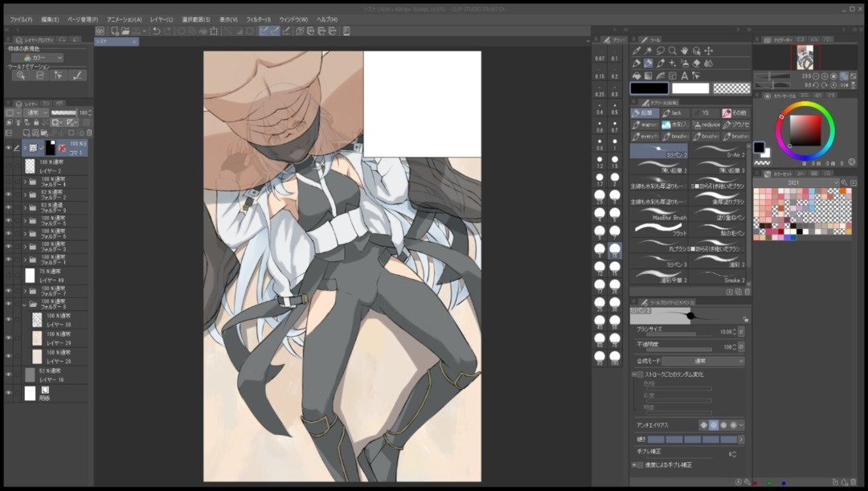Select the ミリペン 2 brush

tap(659, 153)
